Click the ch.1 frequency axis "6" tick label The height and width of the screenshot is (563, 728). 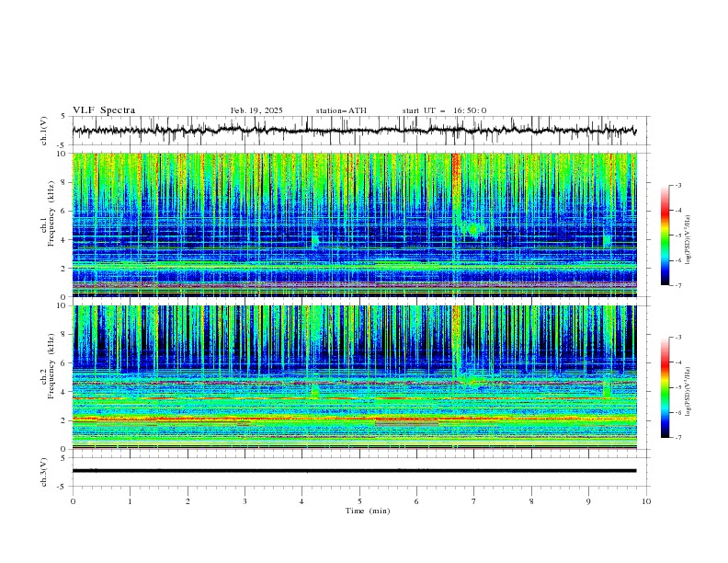64,211
